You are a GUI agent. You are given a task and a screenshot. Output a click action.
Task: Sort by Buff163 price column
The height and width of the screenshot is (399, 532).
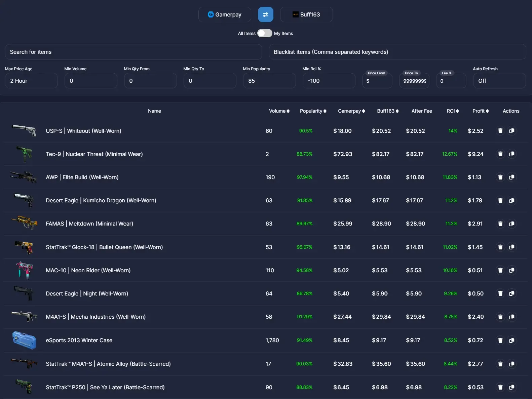coord(388,111)
